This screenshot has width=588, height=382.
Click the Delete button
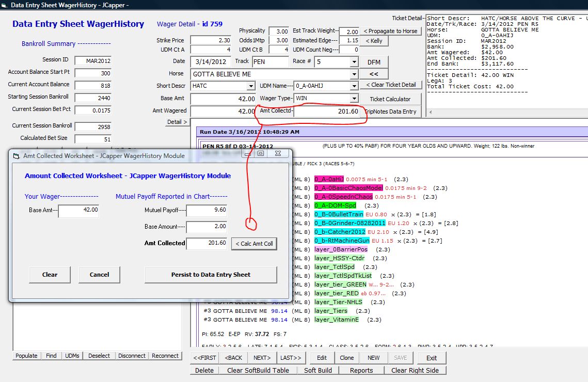(204, 370)
